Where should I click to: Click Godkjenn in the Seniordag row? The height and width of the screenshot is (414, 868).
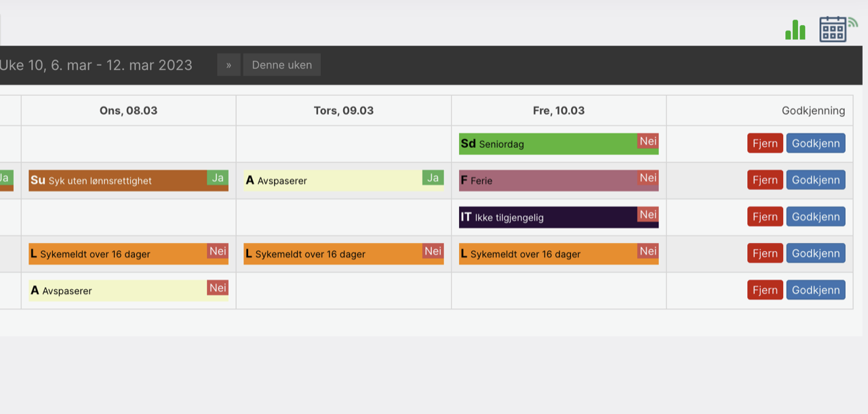click(x=816, y=143)
